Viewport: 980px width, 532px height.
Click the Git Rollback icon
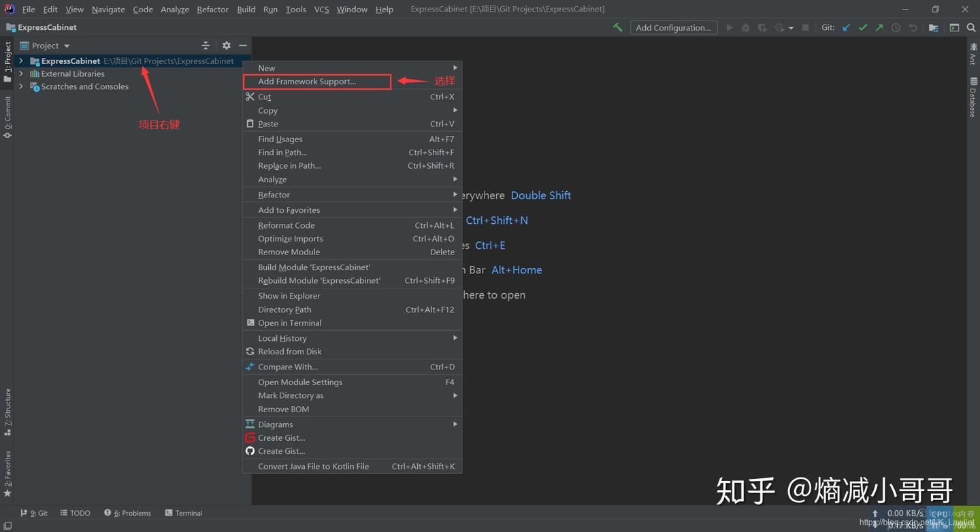913,28
